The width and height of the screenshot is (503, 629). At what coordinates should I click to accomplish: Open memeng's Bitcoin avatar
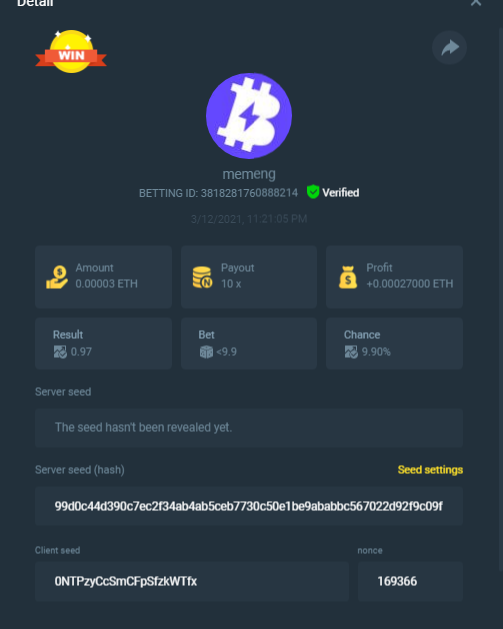(249, 116)
